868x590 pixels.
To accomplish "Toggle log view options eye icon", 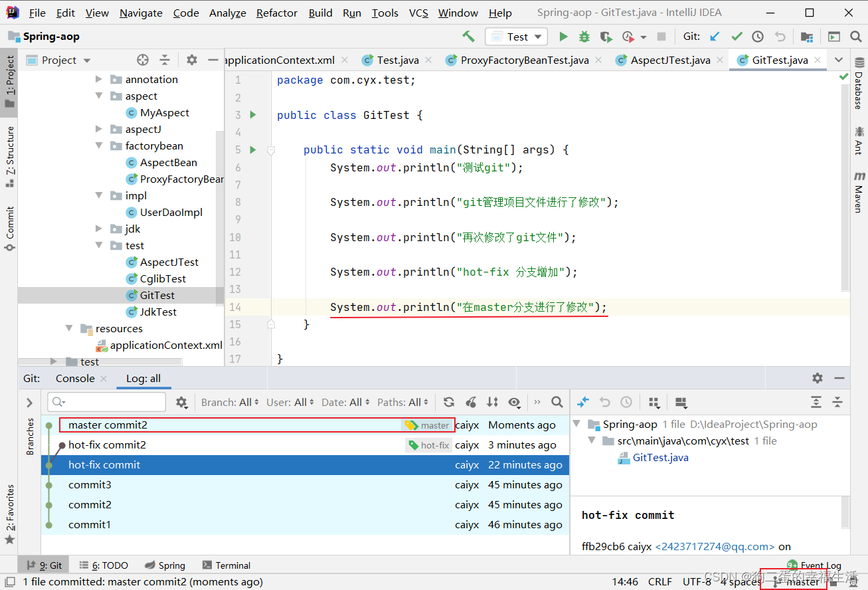I will [x=514, y=402].
